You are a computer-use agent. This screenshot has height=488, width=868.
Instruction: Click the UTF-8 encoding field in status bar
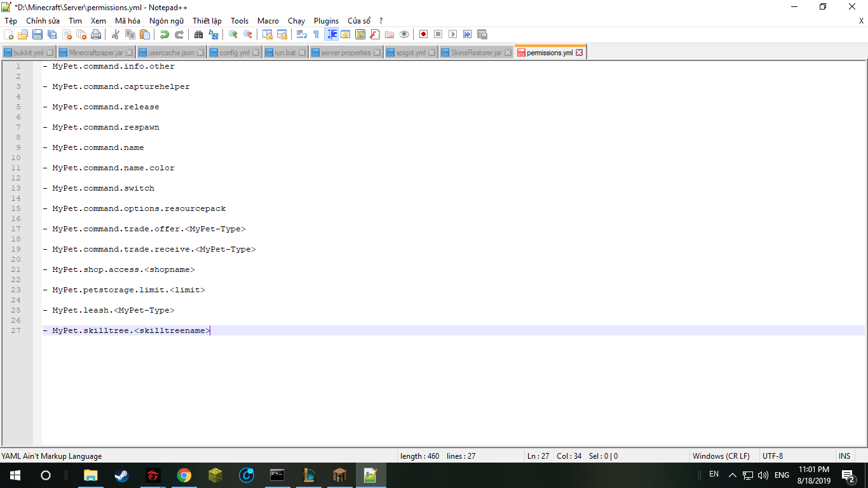pos(773,456)
